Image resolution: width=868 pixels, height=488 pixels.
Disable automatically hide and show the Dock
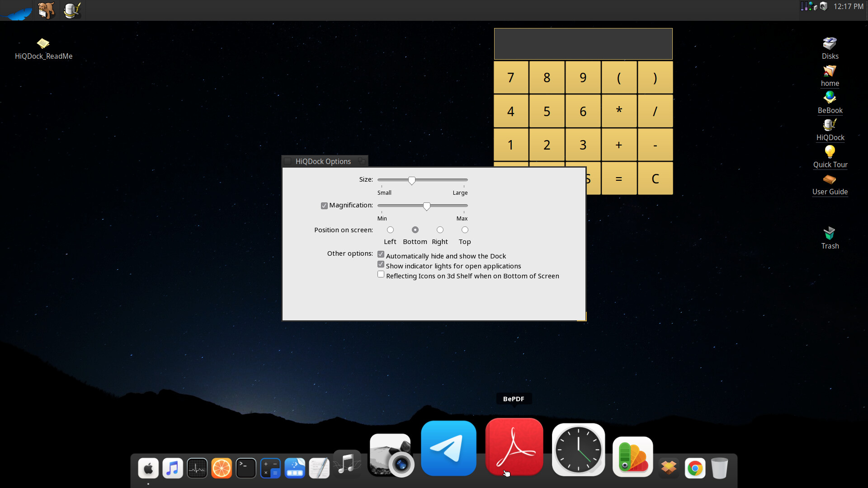coord(381,255)
